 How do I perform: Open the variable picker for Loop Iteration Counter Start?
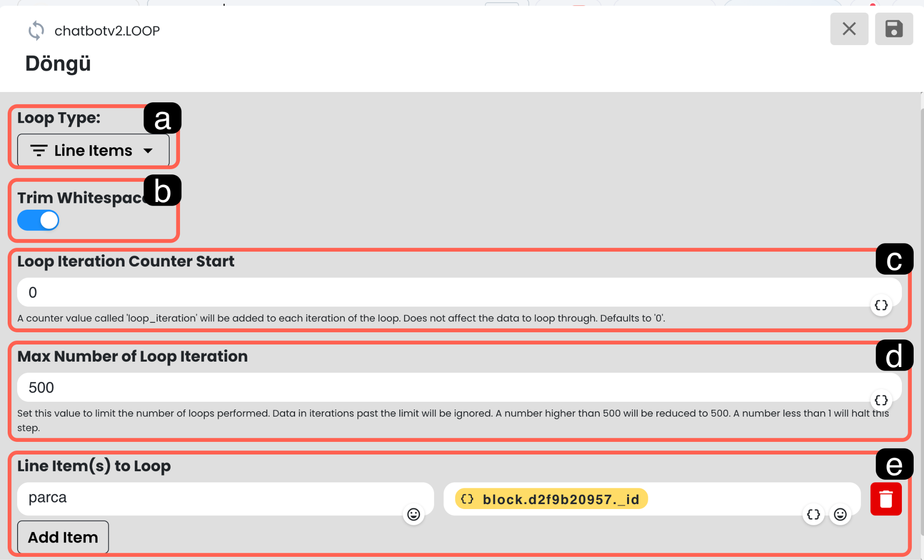pyautogui.click(x=881, y=305)
